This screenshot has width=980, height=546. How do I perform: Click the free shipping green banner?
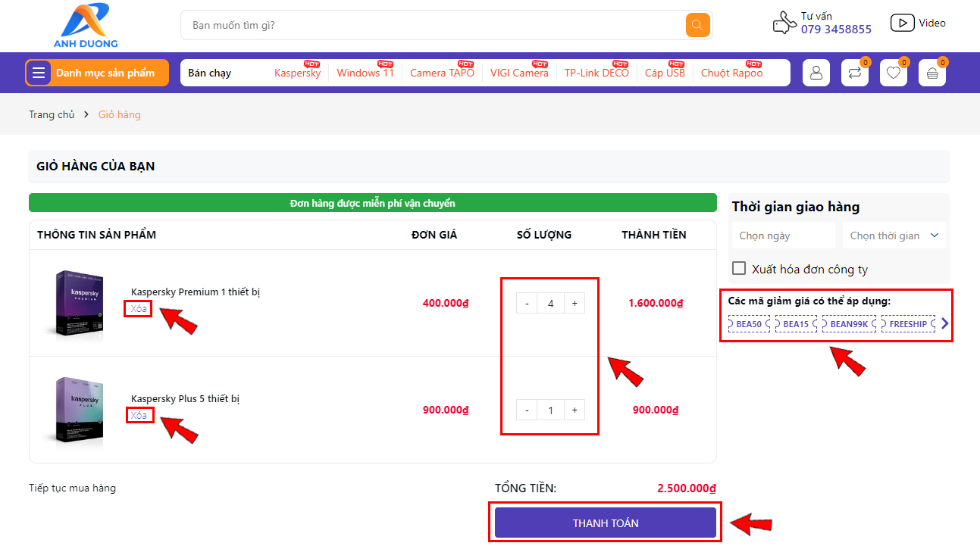click(x=373, y=203)
